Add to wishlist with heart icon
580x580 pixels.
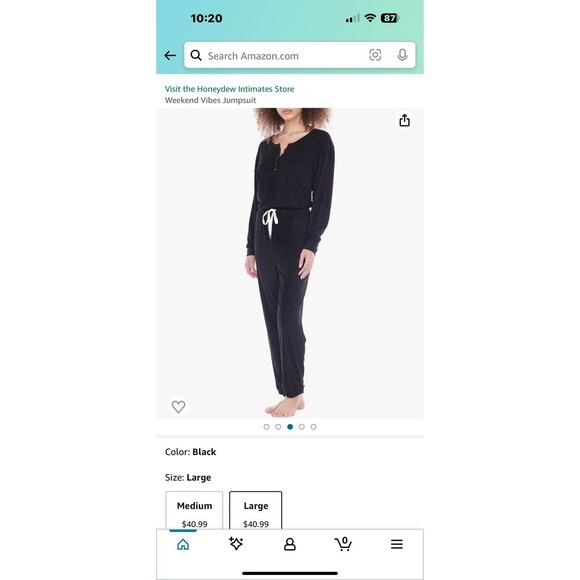coord(178,407)
